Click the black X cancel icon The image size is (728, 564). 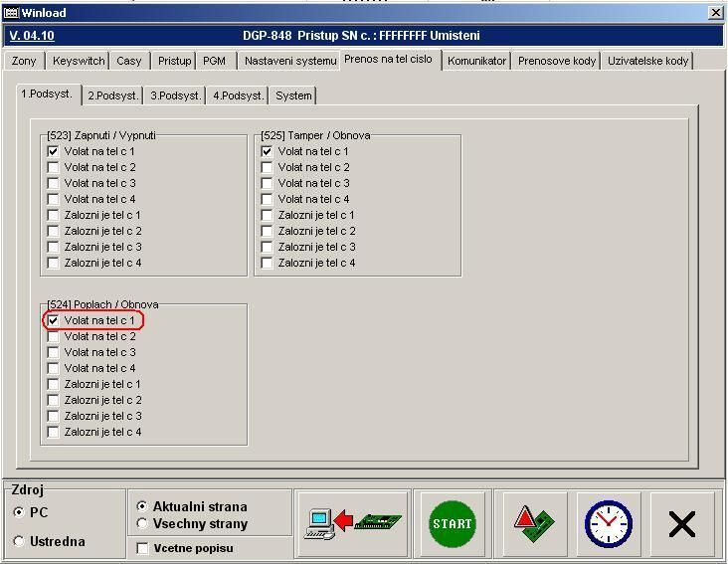click(x=681, y=523)
